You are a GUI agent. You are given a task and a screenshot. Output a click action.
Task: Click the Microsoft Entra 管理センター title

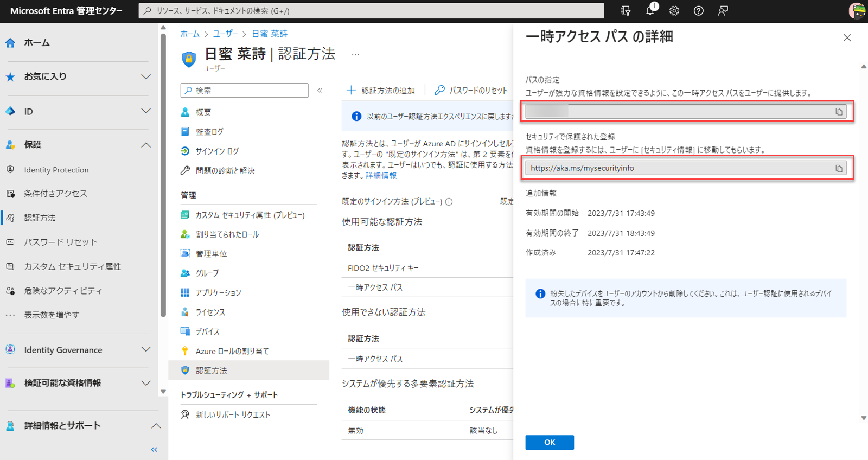point(66,11)
